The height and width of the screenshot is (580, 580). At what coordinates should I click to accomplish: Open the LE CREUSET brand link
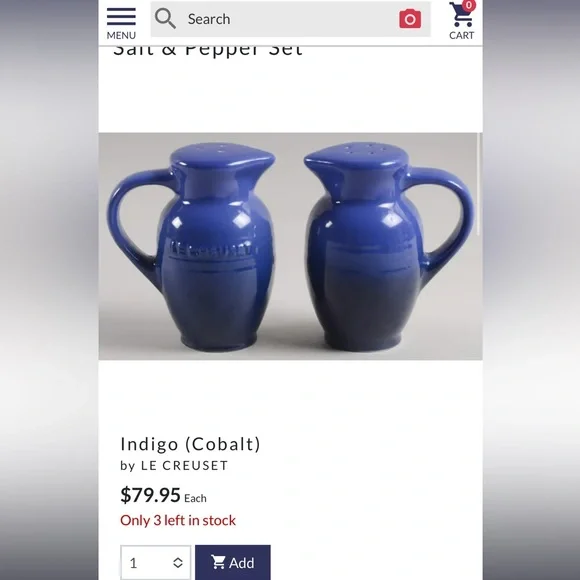coord(185,466)
